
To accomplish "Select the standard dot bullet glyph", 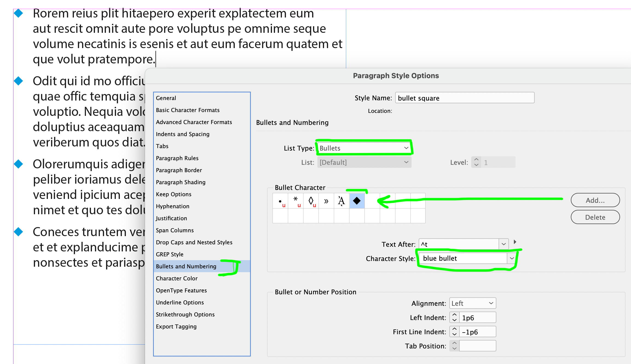I will [280, 201].
